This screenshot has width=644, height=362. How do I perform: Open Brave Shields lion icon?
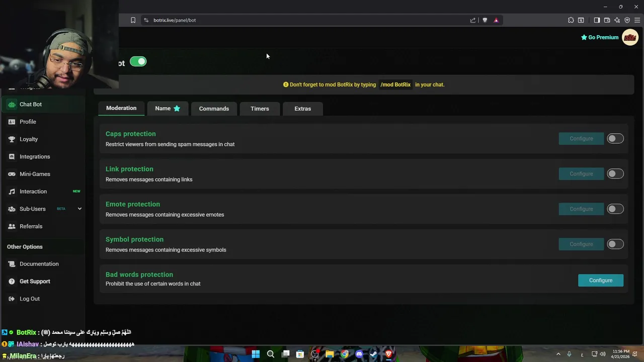pos(485,20)
